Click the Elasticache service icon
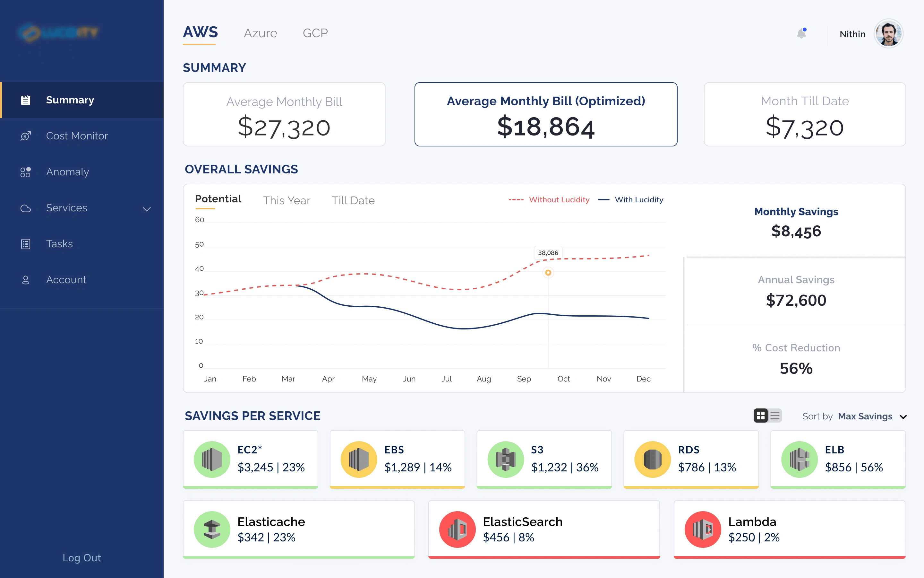This screenshot has width=924, height=578. (x=212, y=529)
